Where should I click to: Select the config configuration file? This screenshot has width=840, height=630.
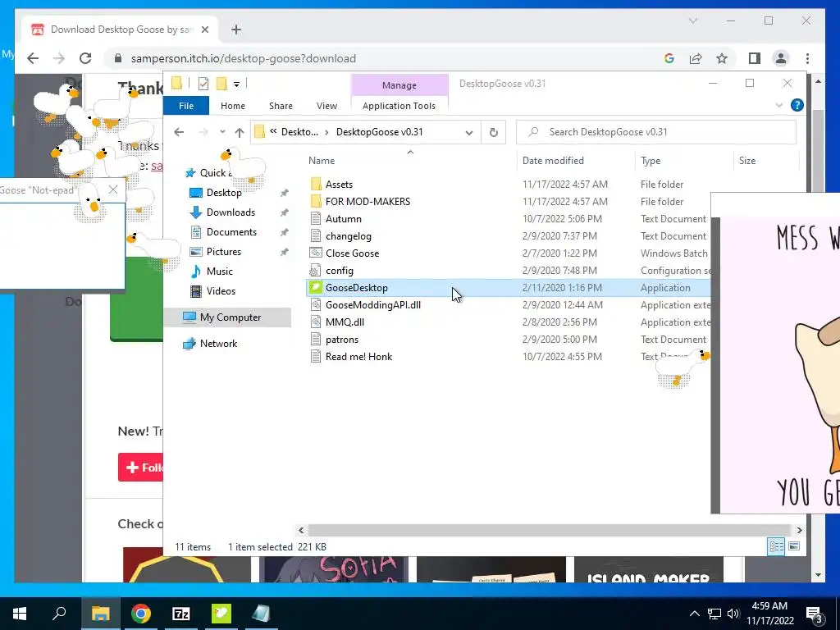click(339, 271)
